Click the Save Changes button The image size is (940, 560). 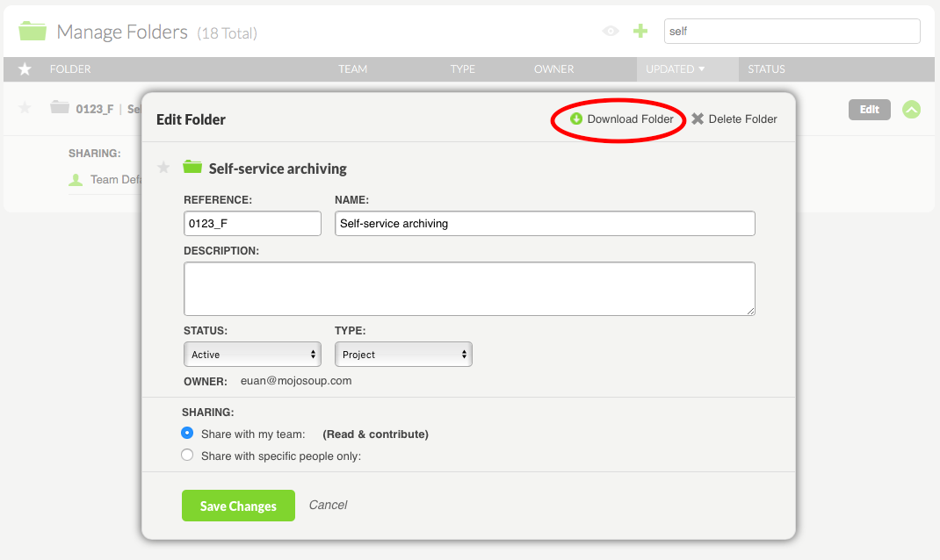pyautogui.click(x=238, y=506)
